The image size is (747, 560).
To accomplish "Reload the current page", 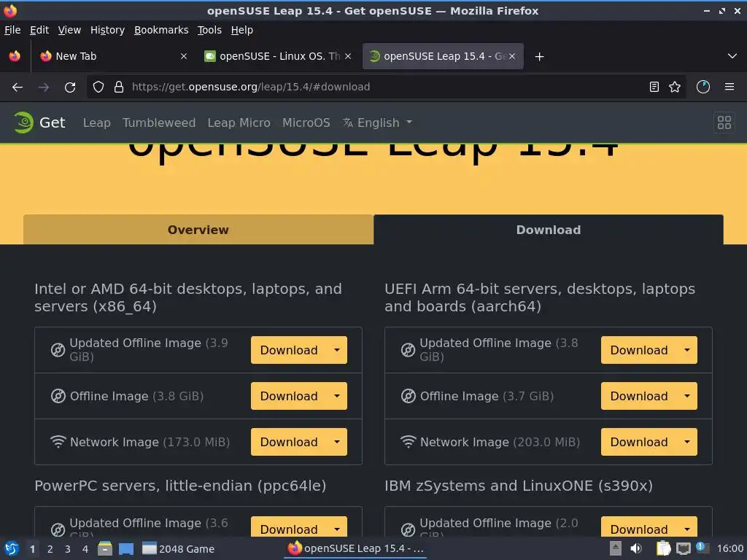I will 70,87.
